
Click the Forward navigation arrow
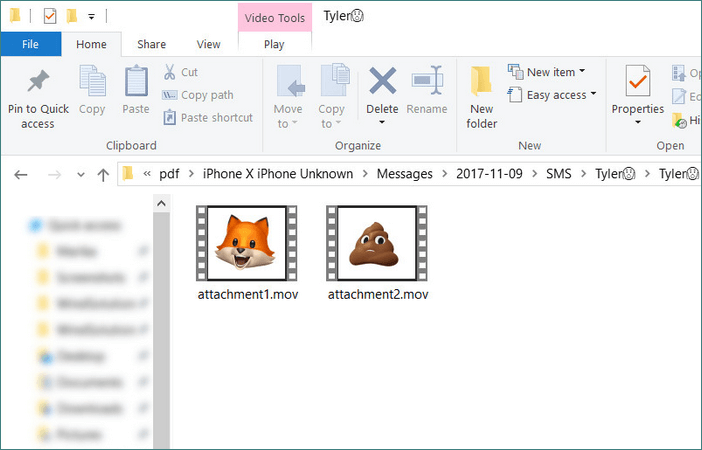tap(54, 175)
